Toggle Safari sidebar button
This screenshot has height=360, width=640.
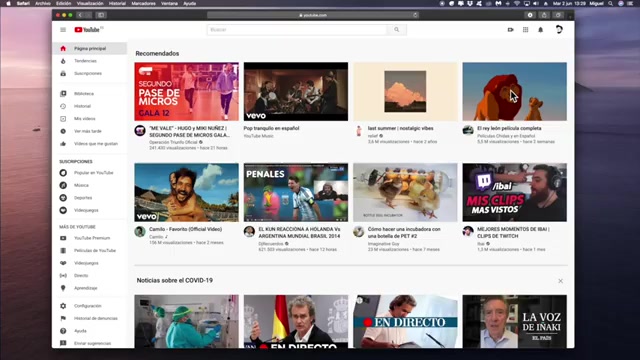point(101,15)
